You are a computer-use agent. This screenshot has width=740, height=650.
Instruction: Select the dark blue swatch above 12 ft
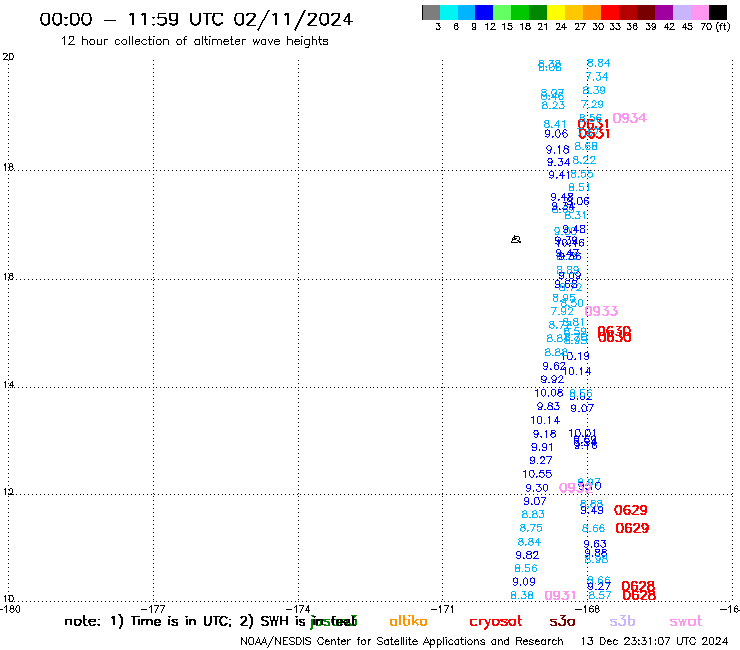(x=484, y=12)
